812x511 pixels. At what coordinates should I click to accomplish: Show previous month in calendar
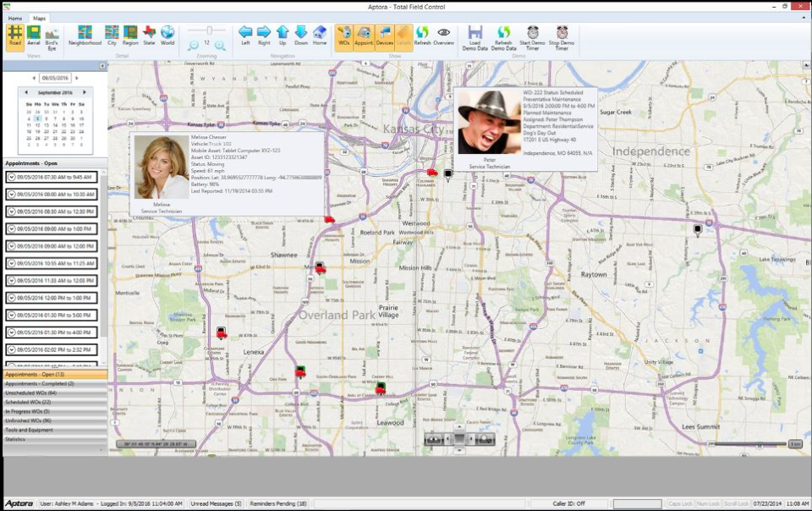tap(26, 92)
